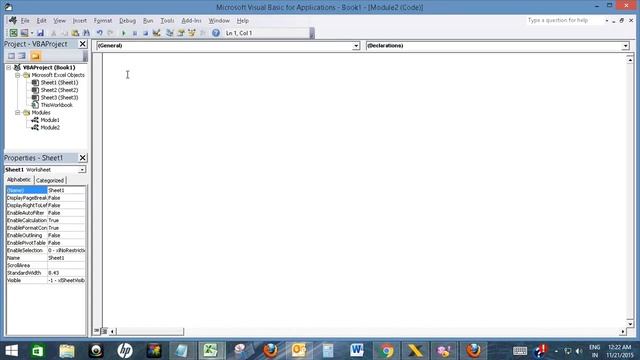Close the Project - VBAProject panel
The height and width of the screenshot is (360, 640).
pos(82,44)
